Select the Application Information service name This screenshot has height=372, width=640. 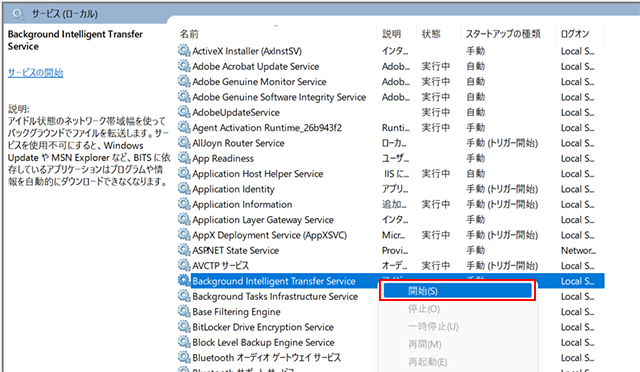coord(242,204)
